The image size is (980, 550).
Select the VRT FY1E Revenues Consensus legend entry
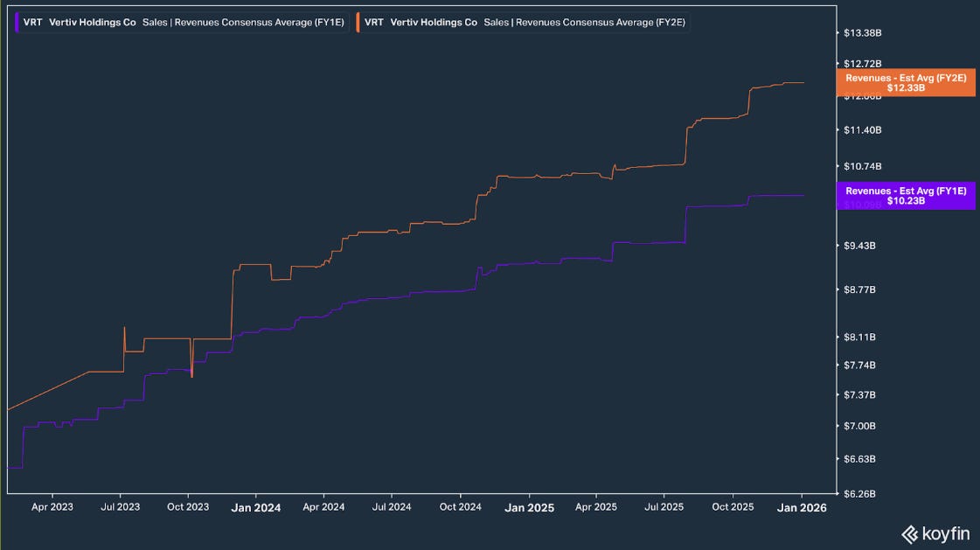(181, 23)
